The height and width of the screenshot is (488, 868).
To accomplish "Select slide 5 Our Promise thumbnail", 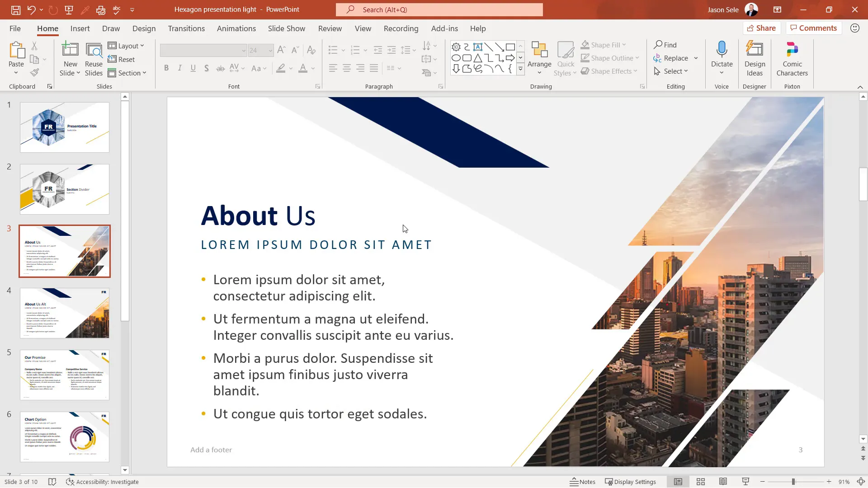I will 65,375.
